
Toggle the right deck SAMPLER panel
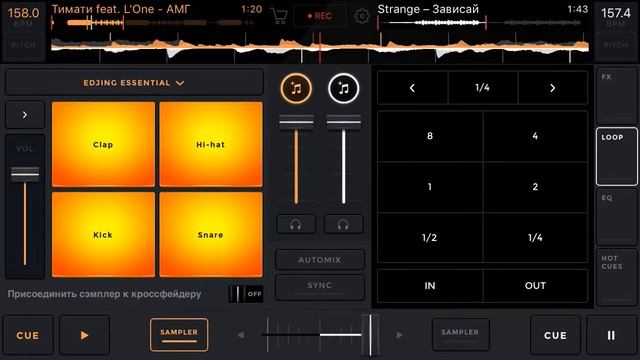coord(460,335)
